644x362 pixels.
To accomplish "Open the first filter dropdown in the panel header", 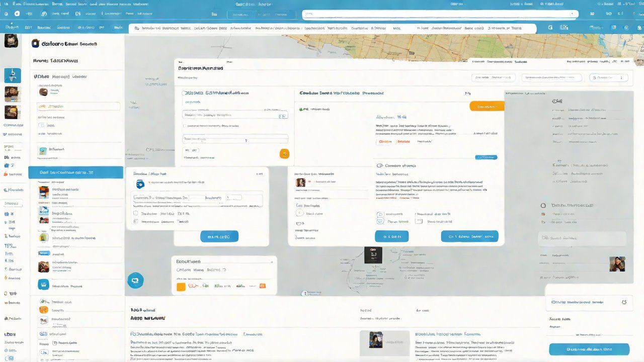I will coord(494,78).
